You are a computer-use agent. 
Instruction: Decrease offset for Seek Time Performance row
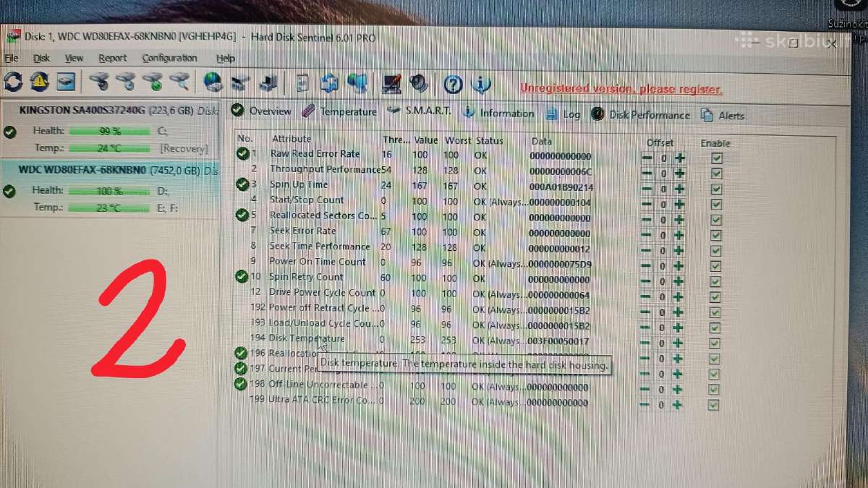(647, 250)
